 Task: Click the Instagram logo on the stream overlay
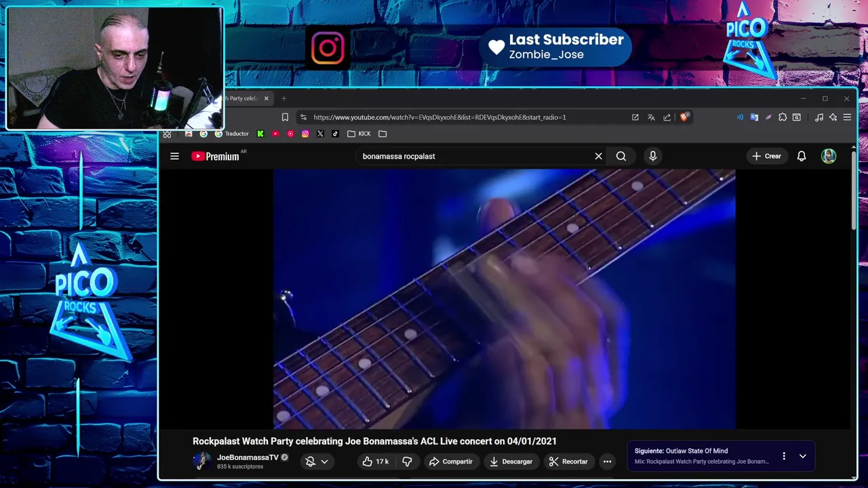click(328, 47)
